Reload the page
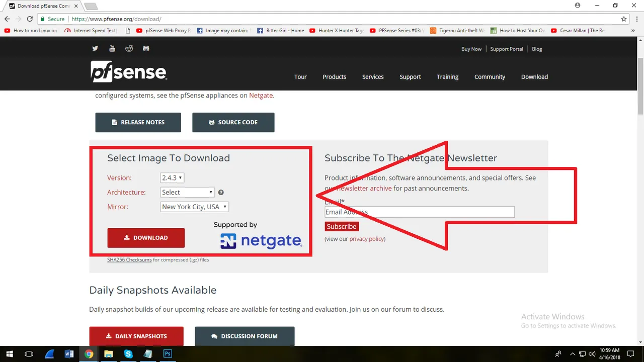The height and width of the screenshot is (362, 644). click(30, 19)
